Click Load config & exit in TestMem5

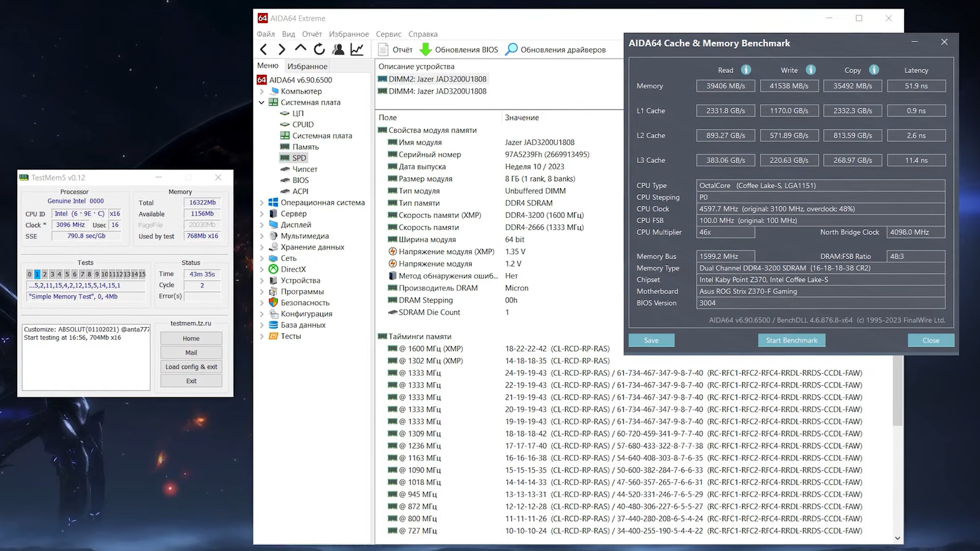[191, 367]
